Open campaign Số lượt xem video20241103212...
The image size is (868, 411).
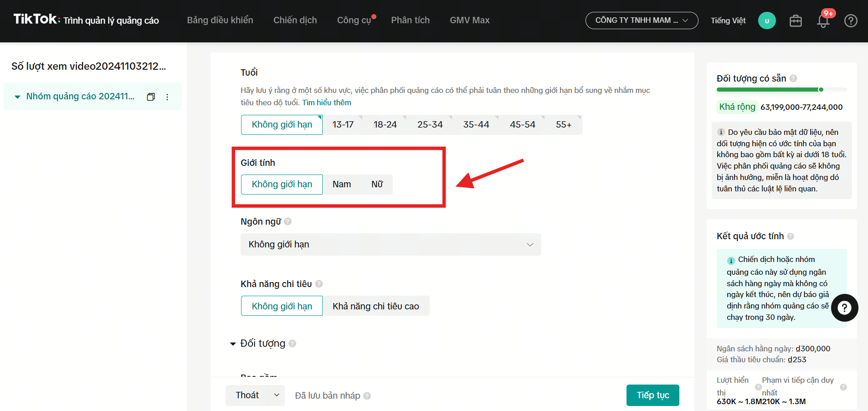click(88, 67)
